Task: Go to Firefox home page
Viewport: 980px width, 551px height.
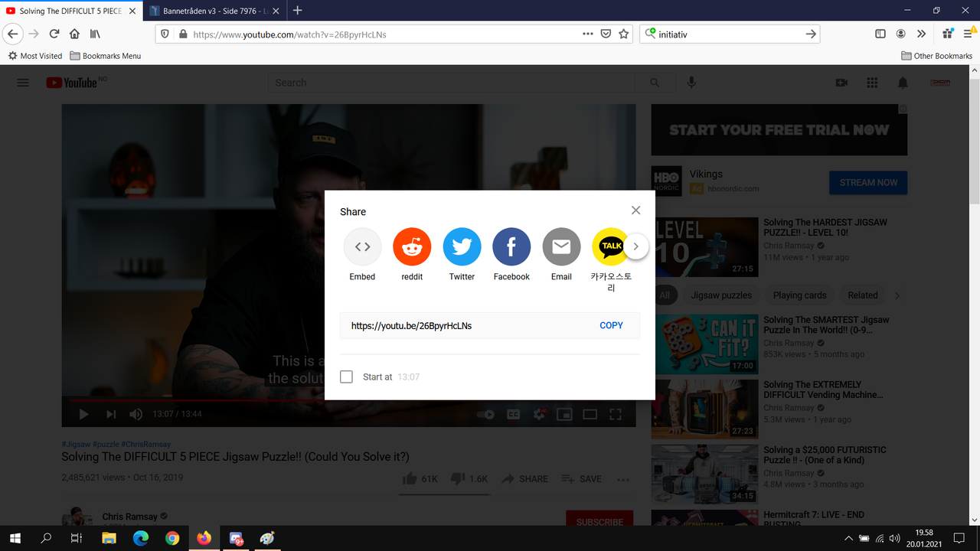Action: [x=74, y=34]
